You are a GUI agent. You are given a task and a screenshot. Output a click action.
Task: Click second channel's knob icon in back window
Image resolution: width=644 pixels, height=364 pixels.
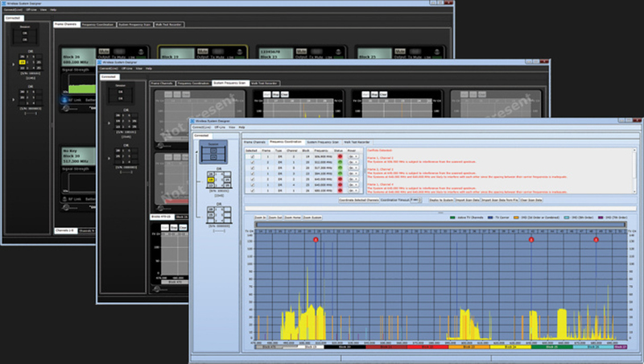(239, 52)
